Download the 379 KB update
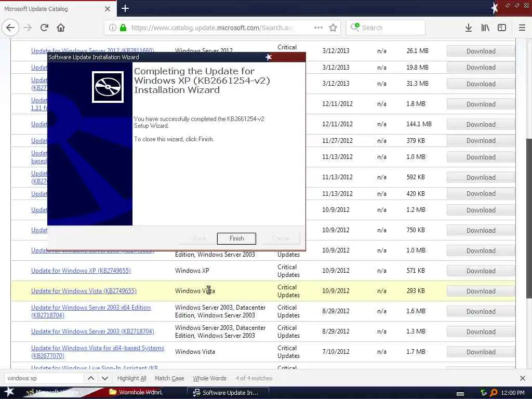 (x=481, y=140)
